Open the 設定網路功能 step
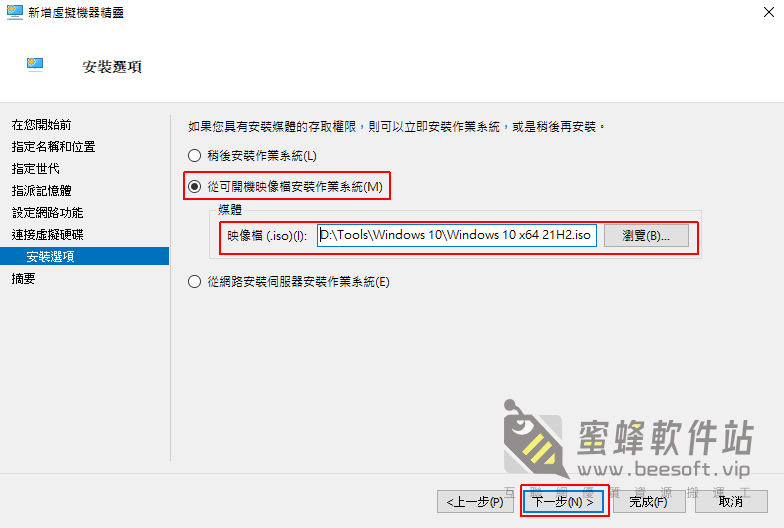 point(47,212)
